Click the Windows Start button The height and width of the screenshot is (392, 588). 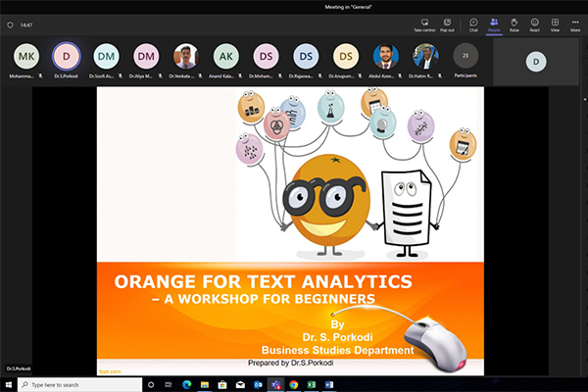9,385
